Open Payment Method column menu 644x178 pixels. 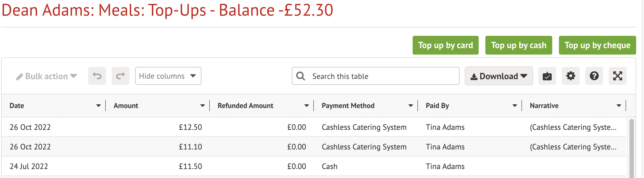(411, 106)
